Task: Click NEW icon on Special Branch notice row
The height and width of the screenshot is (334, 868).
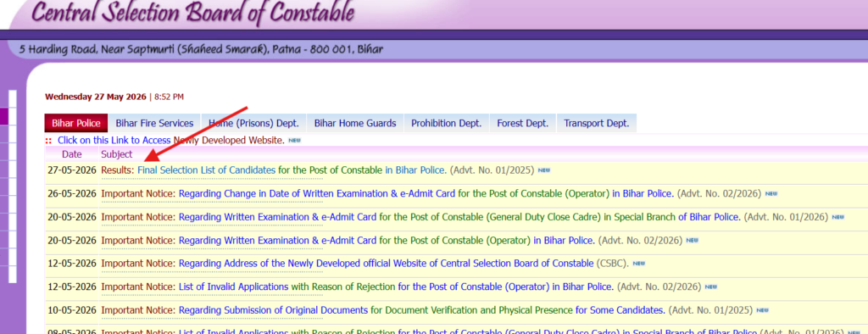Action: [x=838, y=217]
